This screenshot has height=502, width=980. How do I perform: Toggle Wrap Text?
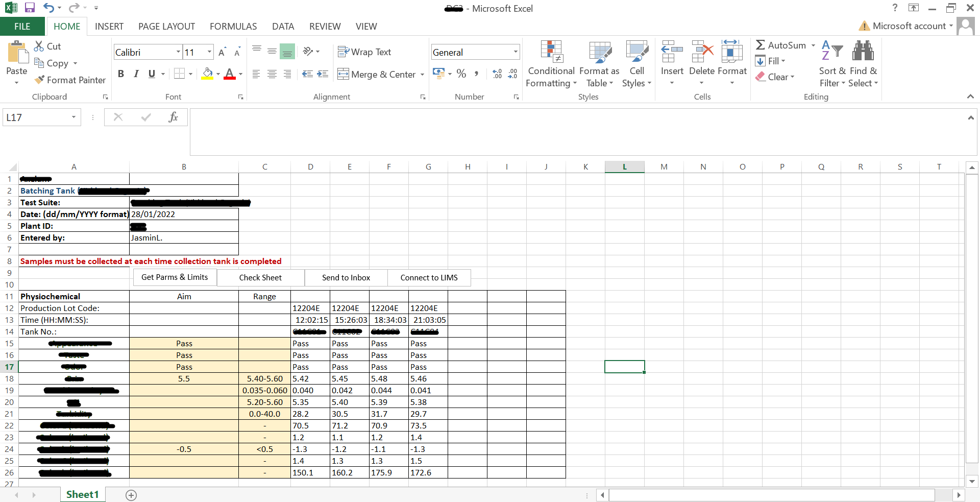(x=364, y=52)
